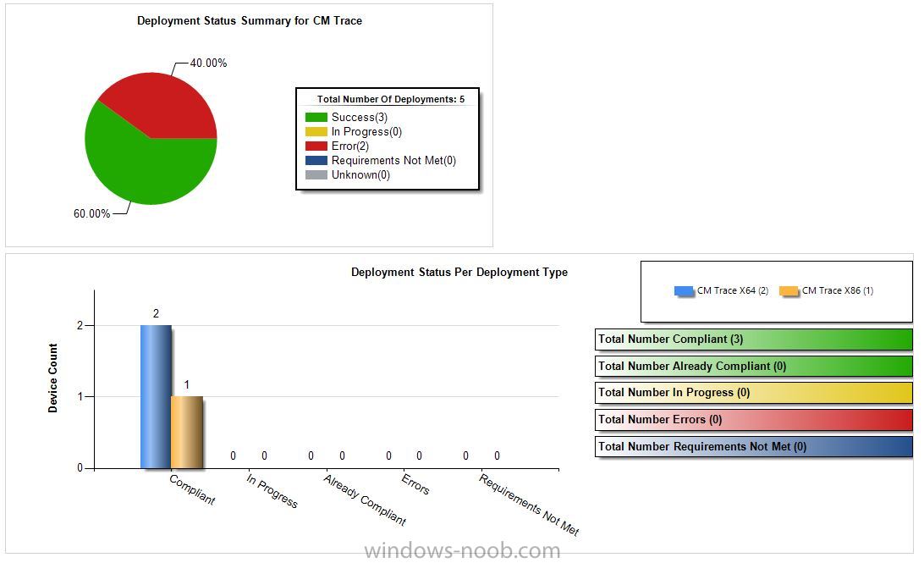Viewport: 924px width, 563px height.
Task: Click the Errors axis label
Action: pyautogui.click(x=415, y=484)
